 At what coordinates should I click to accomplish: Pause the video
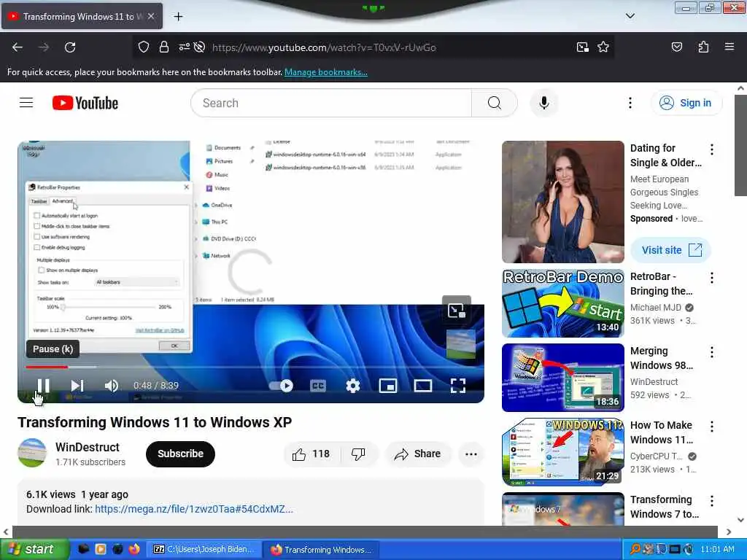point(43,386)
